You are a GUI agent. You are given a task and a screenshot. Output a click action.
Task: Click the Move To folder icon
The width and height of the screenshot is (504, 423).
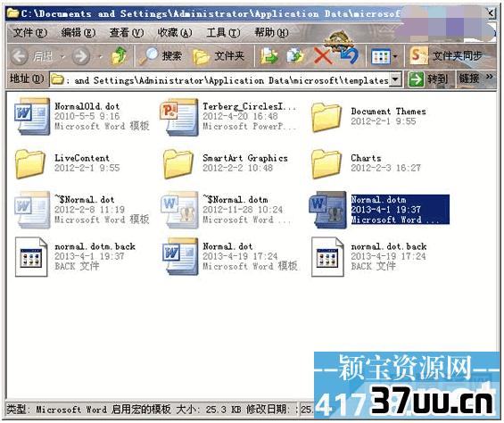pos(269,56)
